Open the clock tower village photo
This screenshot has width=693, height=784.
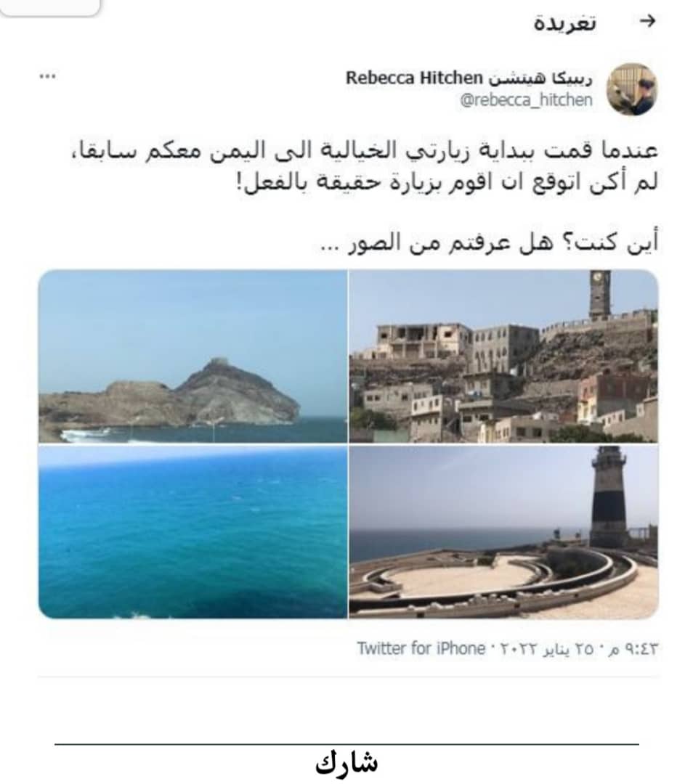point(503,356)
